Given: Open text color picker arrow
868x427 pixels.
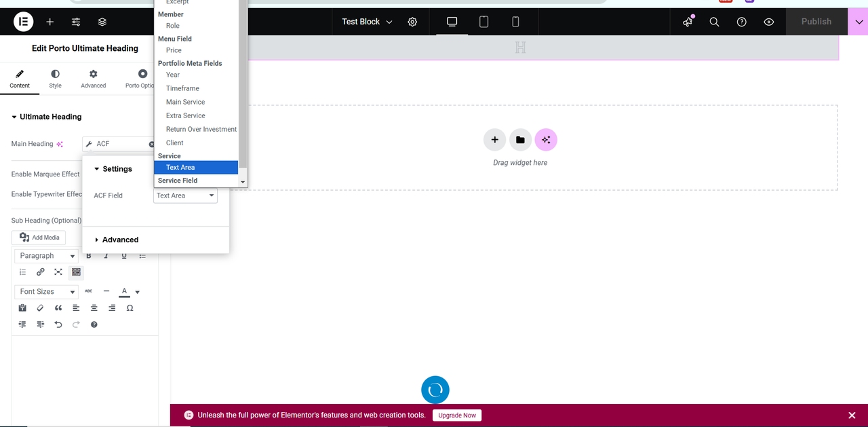Looking at the screenshot, I should pos(137,292).
